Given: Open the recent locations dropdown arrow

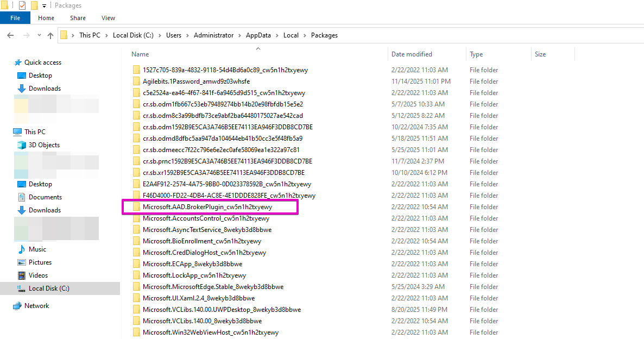Looking at the screenshot, I should point(39,35).
